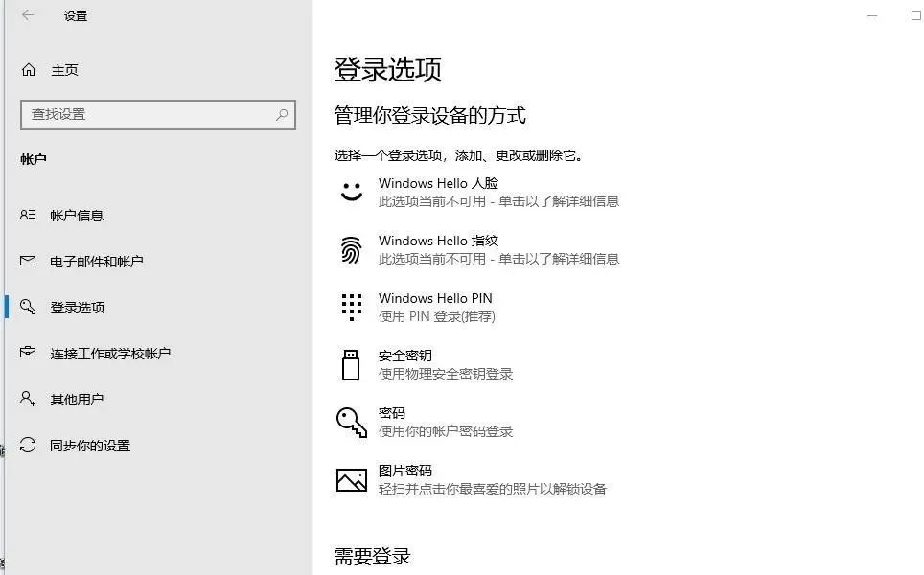This screenshot has width=924, height=575.
Task: Click the USB security key icon
Action: click(351, 364)
